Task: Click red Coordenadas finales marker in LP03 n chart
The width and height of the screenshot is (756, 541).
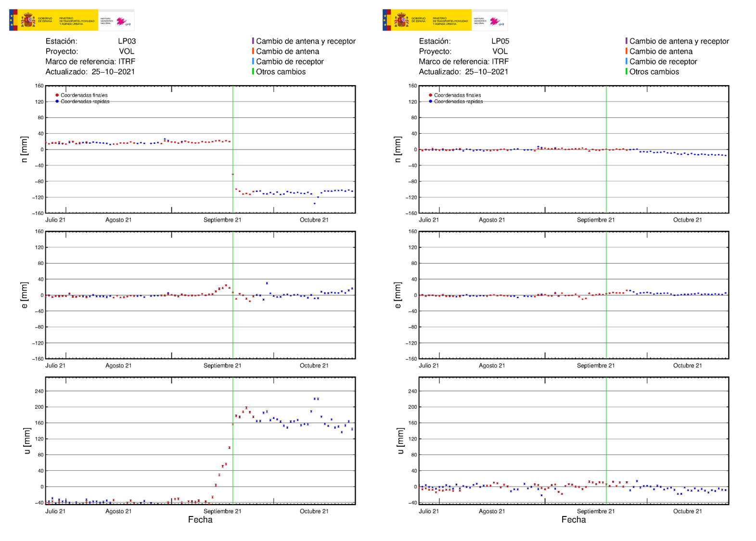Action: 57,95
